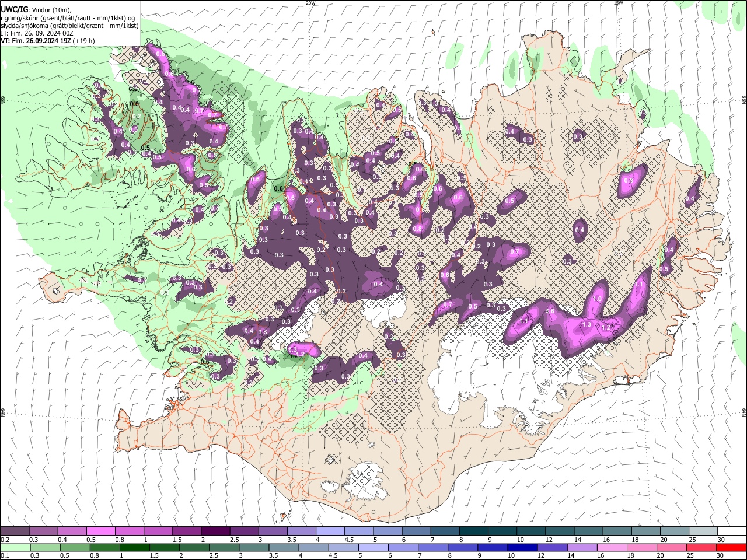Image resolution: width=747 pixels, height=560 pixels.
Task: Select the upper scale swatch labeled 8
Action: (473, 531)
